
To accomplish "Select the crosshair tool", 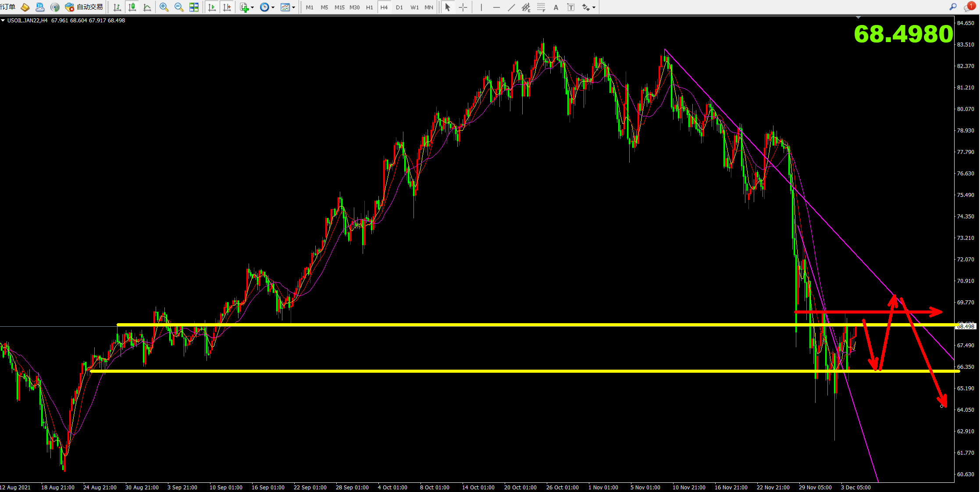I will 463,7.
